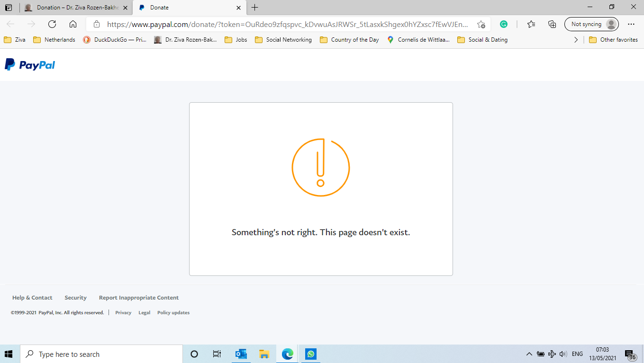This screenshot has height=363, width=644.
Task: Open the Dr. Ziva Rozen-Bak... bookmark
Action: tap(185, 40)
